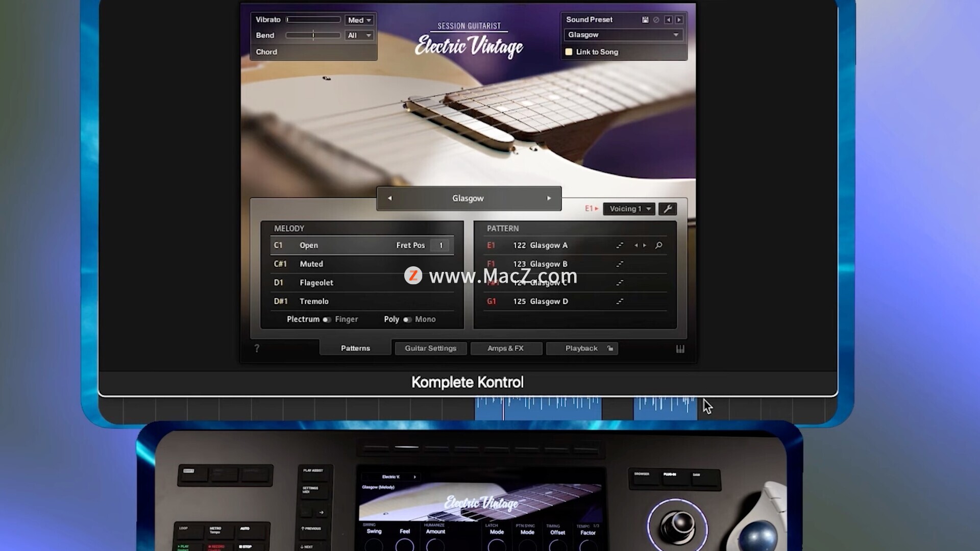
Task: Select the C1 Open melody articulation
Action: click(362, 245)
